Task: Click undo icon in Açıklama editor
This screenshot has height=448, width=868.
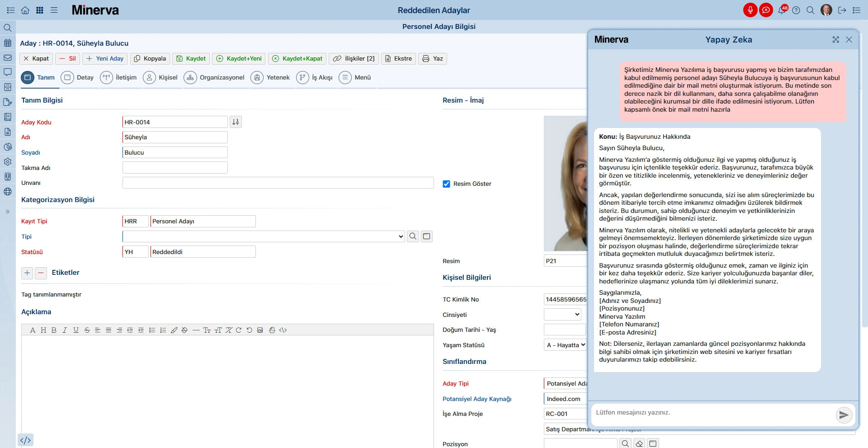Action: pyautogui.click(x=249, y=330)
